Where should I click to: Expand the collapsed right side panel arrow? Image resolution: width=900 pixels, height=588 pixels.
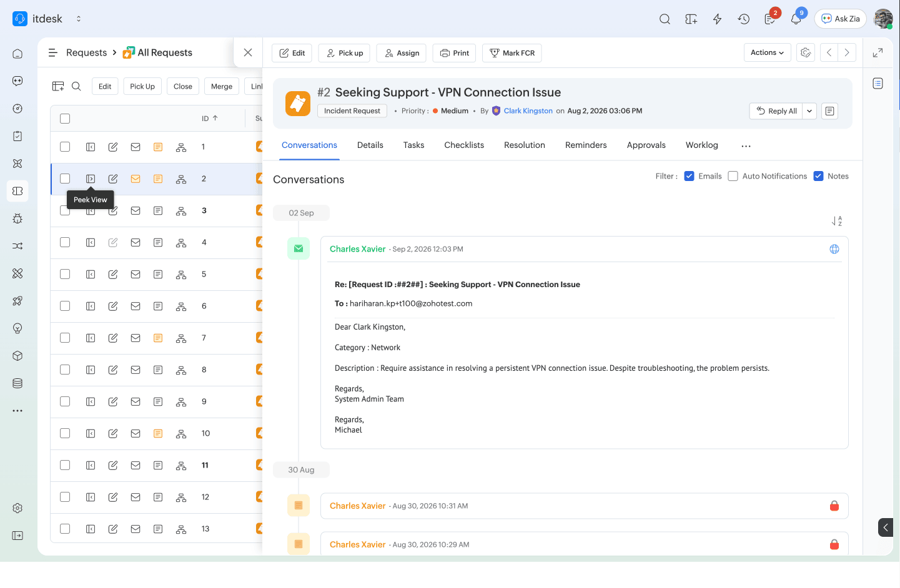885,527
